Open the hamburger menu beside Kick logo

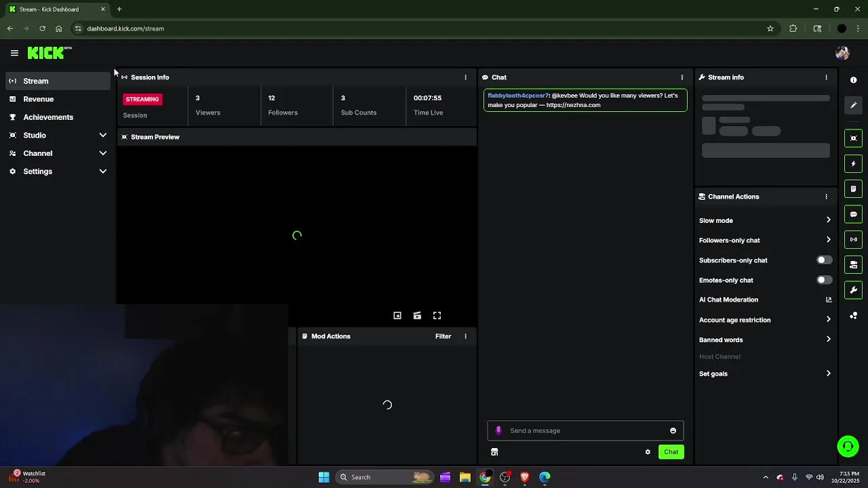(x=14, y=53)
